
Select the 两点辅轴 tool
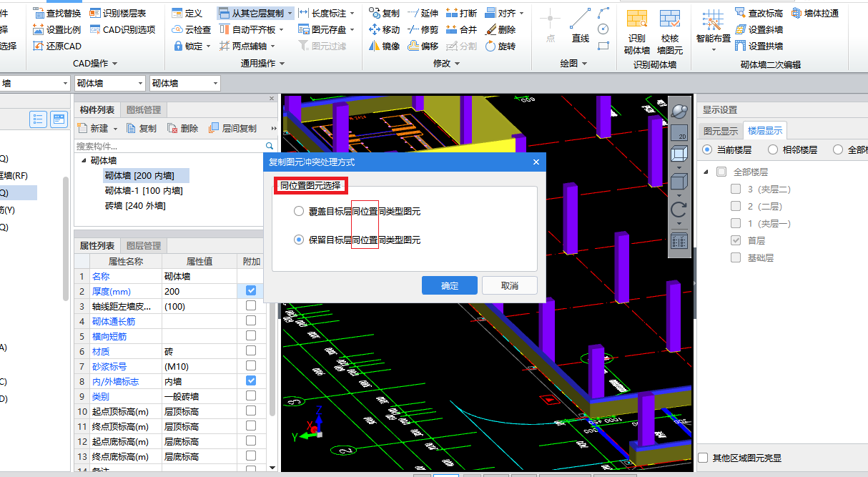[x=242, y=46]
